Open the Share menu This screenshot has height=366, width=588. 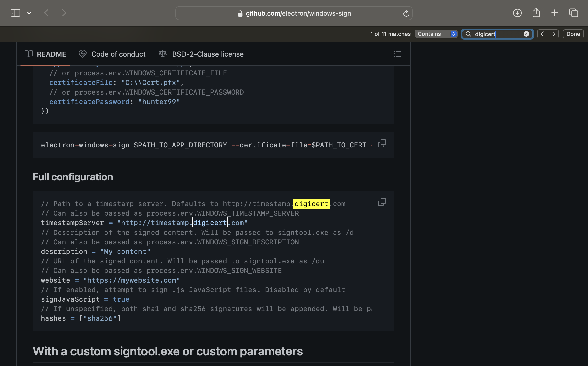[536, 13]
